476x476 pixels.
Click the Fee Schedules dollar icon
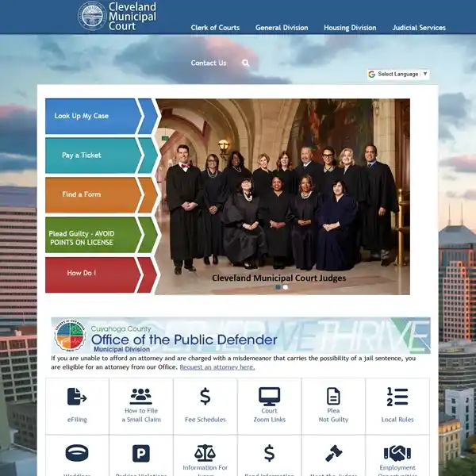click(x=205, y=396)
